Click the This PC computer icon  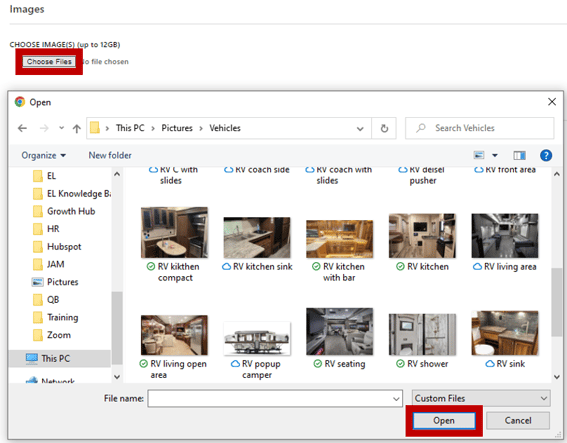coord(31,358)
